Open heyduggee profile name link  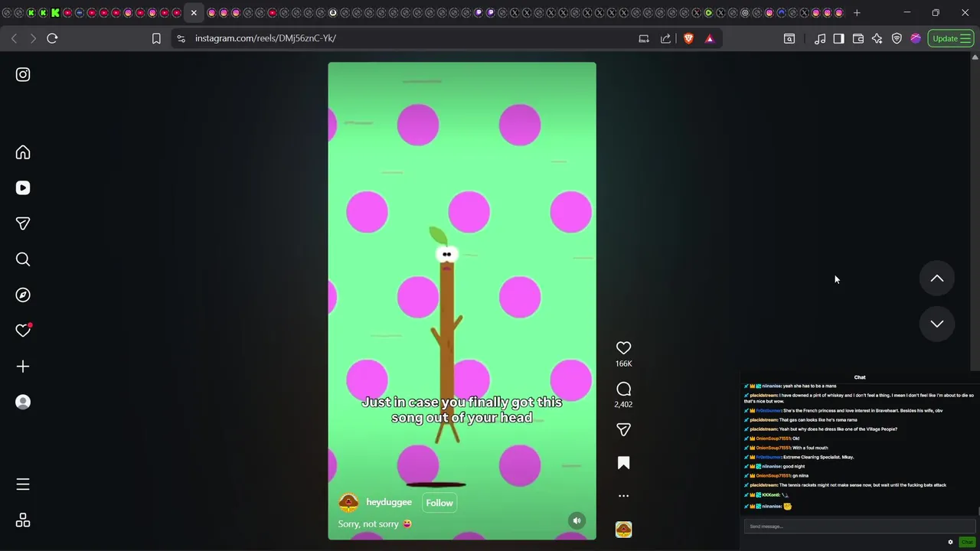click(x=389, y=502)
